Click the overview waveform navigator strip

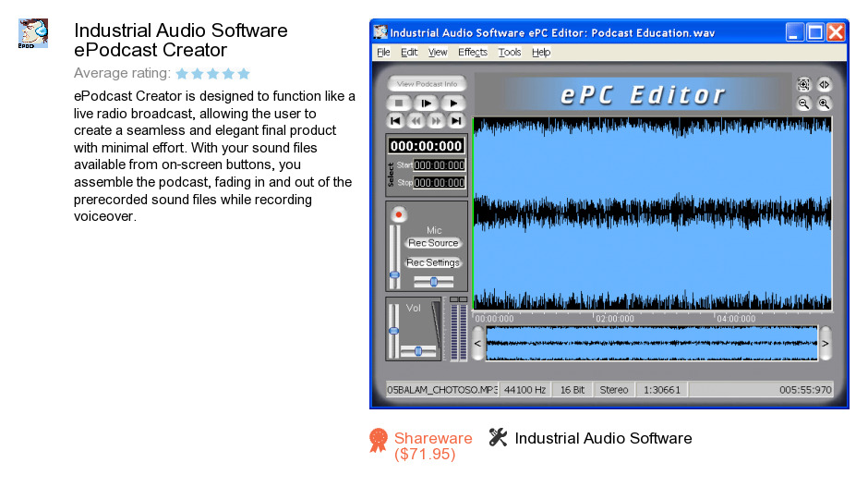(x=652, y=344)
